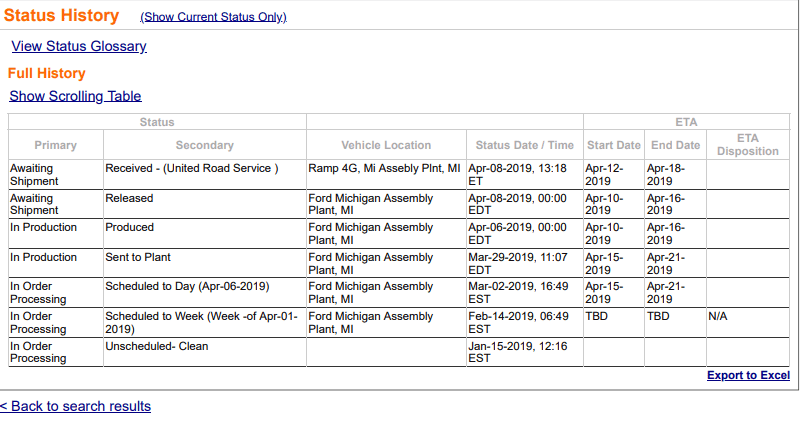This screenshot has width=802, height=423.
Task: Click the Status History heading
Action: [x=61, y=15]
